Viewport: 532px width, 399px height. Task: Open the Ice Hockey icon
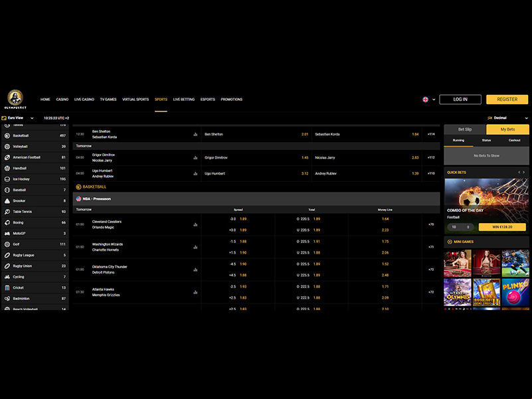point(7,179)
